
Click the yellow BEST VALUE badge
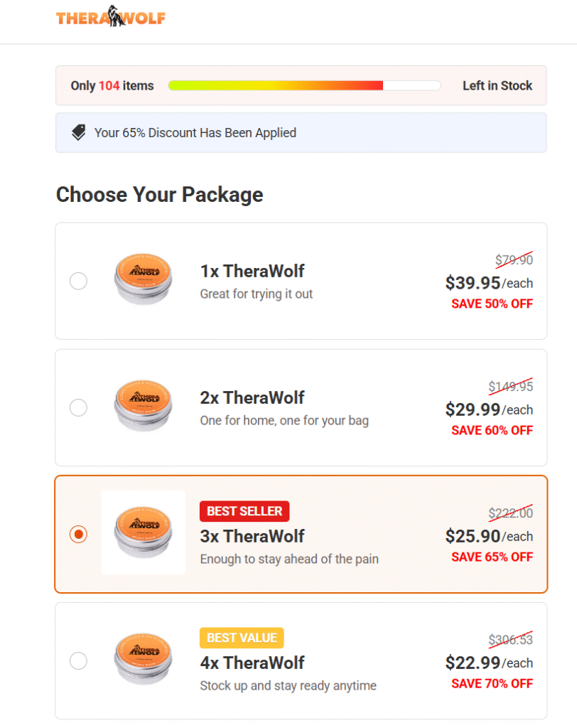tap(242, 638)
